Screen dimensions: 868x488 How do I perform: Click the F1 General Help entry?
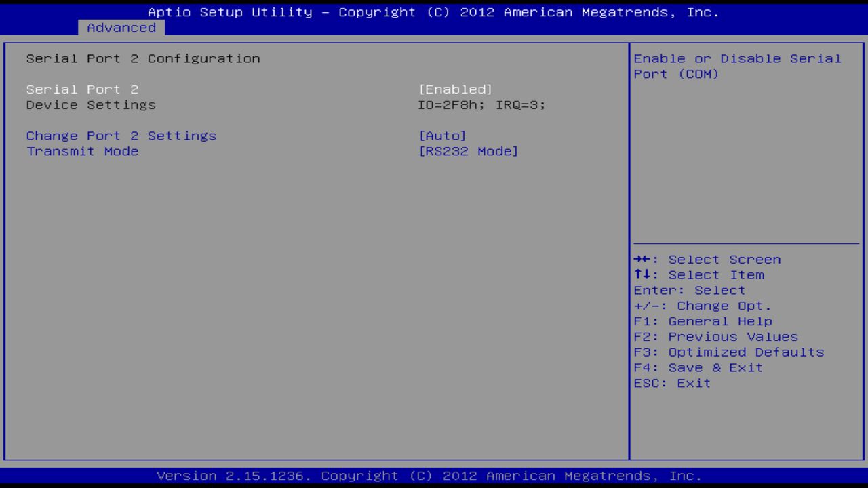[703, 321]
